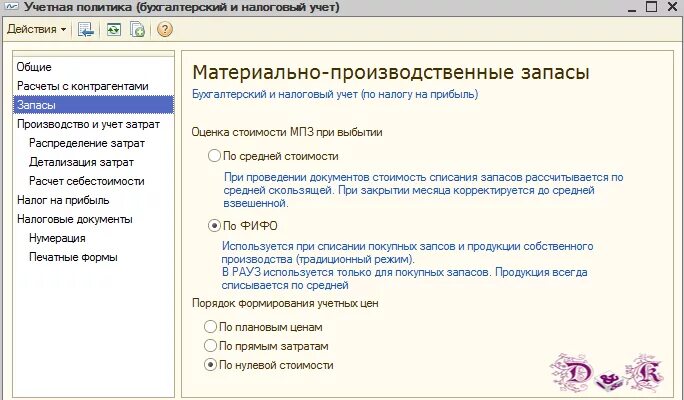Viewport: 684px width, 400px height.
Task: Choose По прямым затратам option
Action: (210, 346)
